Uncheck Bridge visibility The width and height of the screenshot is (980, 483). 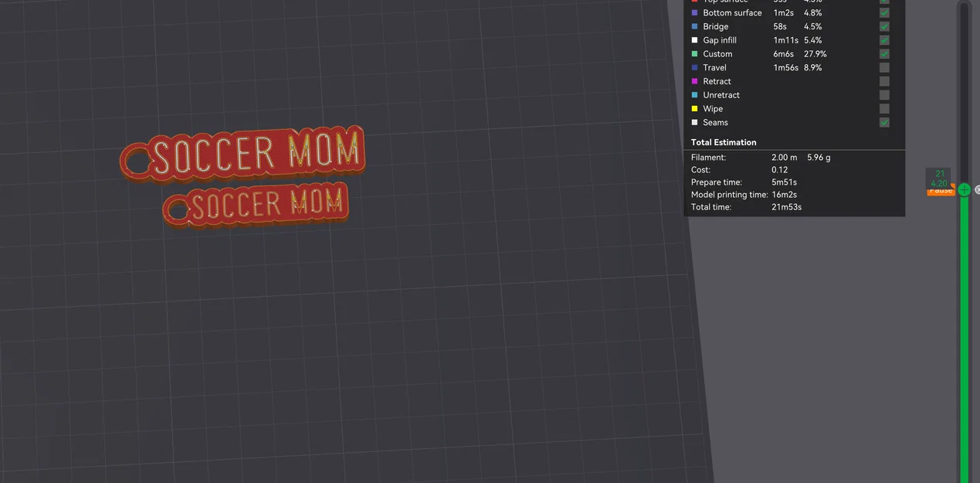pos(883,26)
